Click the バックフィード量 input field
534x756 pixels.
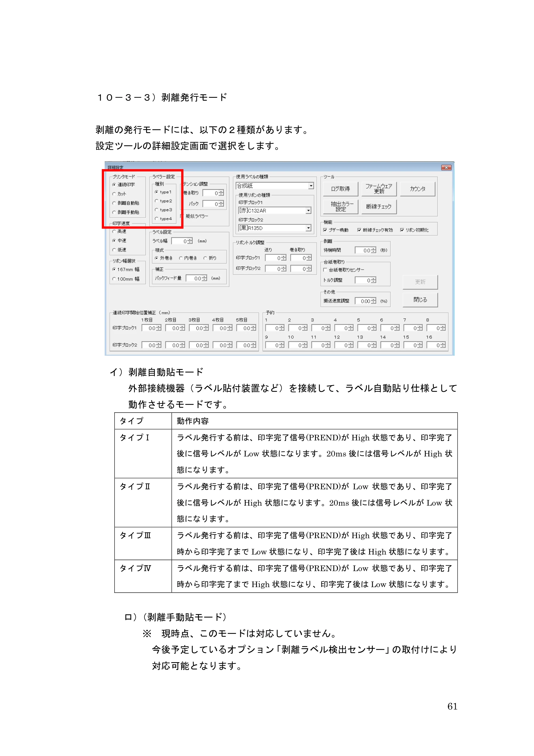pos(197,278)
